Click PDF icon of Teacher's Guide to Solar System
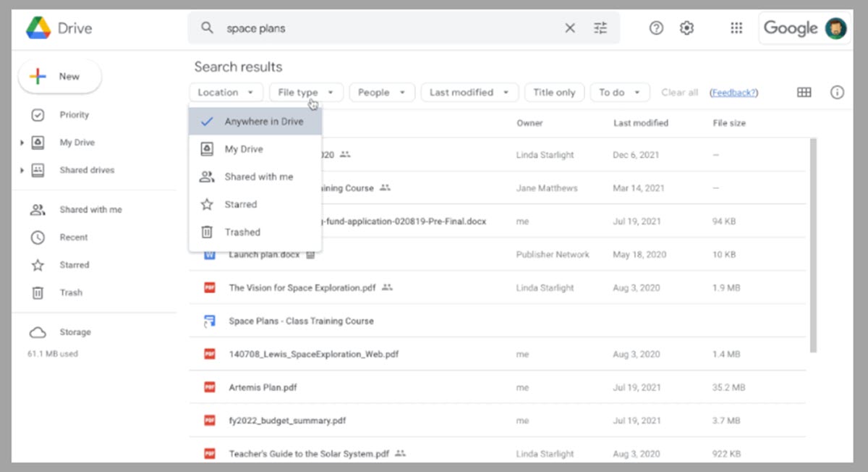868x472 pixels. pos(210,454)
